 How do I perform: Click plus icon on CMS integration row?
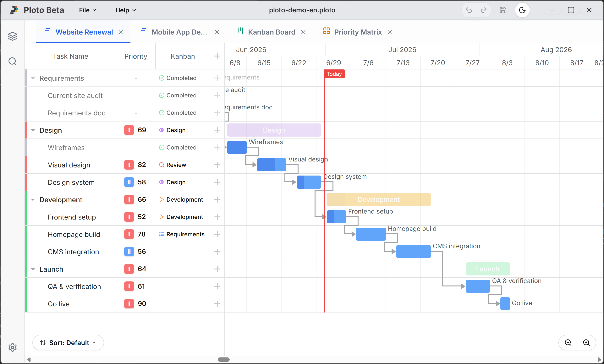(x=217, y=252)
